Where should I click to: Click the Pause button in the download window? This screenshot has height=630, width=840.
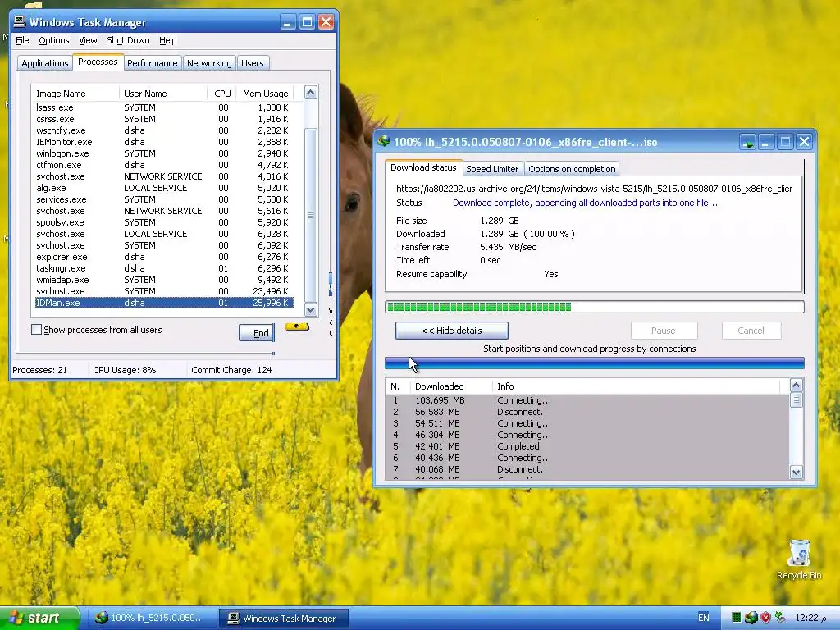(664, 331)
